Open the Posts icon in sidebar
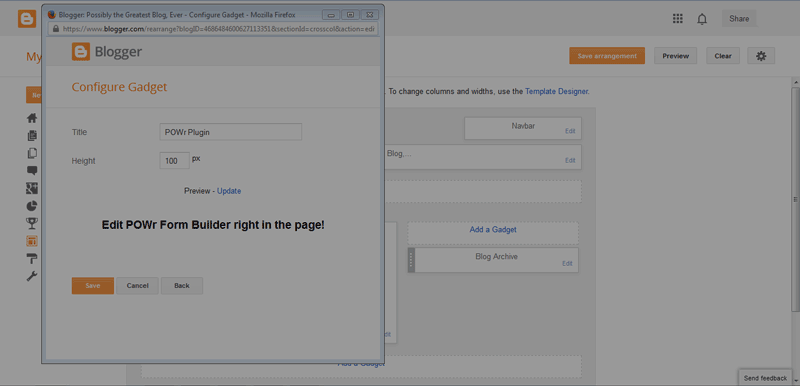The height and width of the screenshot is (386, 800). tap(32, 136)
